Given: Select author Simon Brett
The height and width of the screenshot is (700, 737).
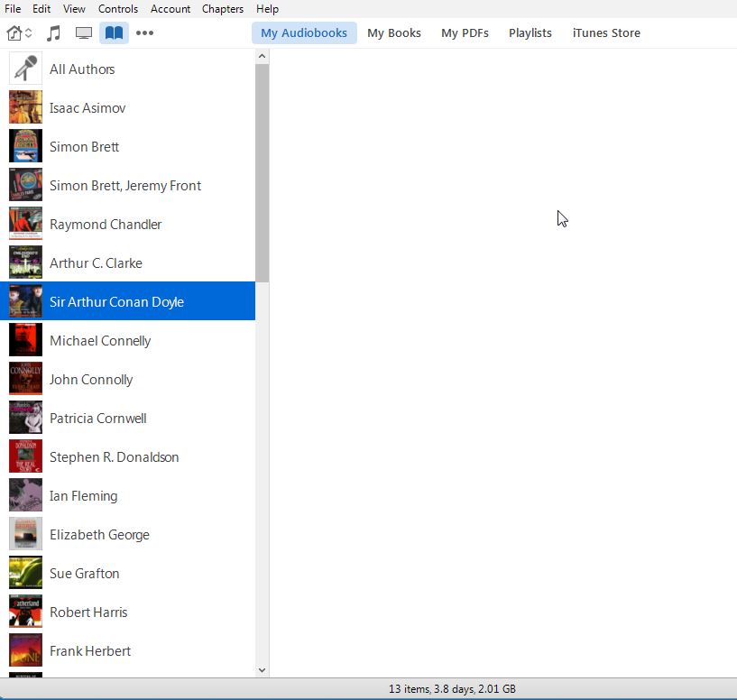Looking at the screenshot, I should (x=127, y=146).
